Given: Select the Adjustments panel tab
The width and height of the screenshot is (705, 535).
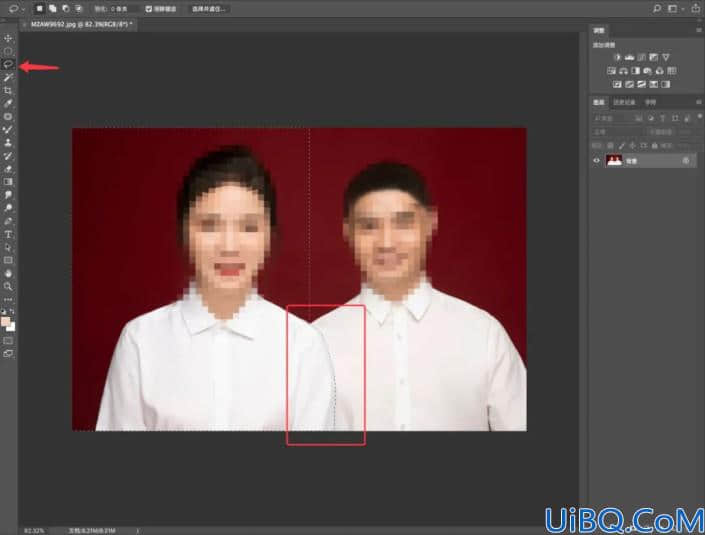Looking at the screenshot, I should tap(599, 31).
